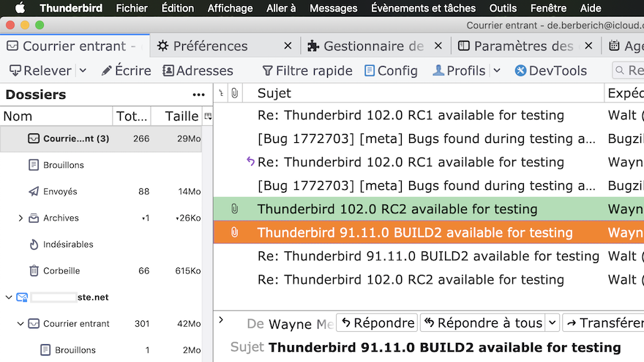Open the Messages menu in menu bar
644x362 pixels.
[334, 9]
